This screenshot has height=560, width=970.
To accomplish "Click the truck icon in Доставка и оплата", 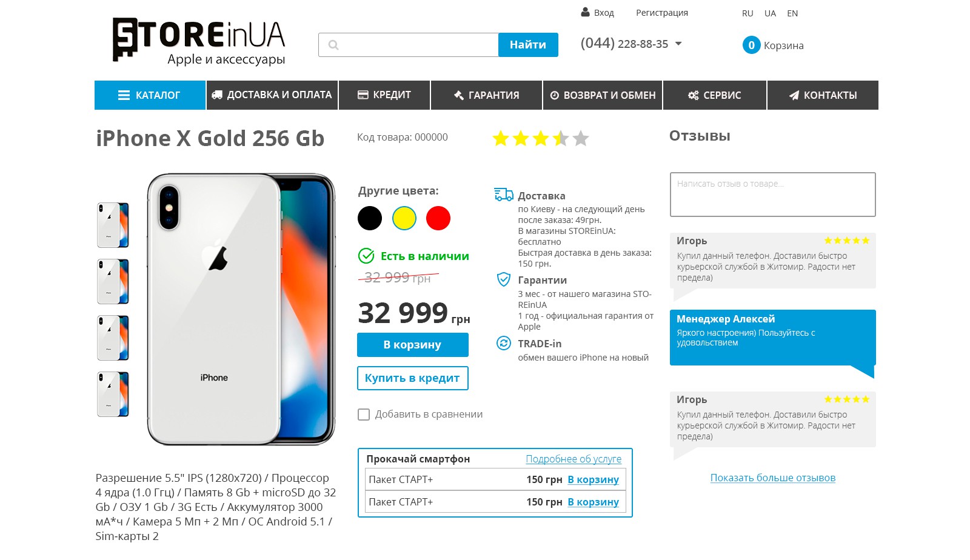I will point(216,95).
